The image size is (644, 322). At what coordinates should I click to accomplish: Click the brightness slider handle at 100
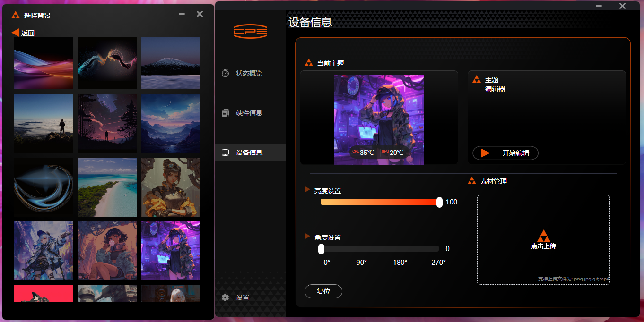click(439, 202)
